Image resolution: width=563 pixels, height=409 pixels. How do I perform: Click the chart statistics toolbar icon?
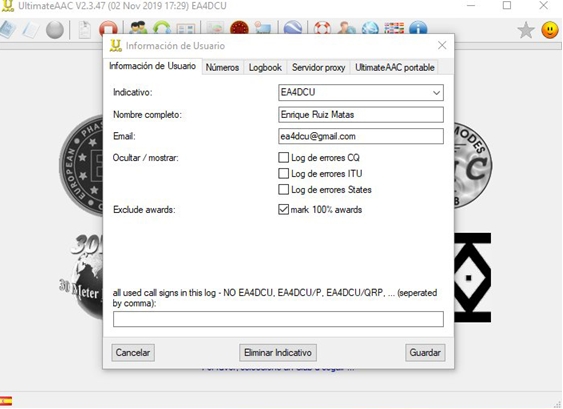coord(215,28)
